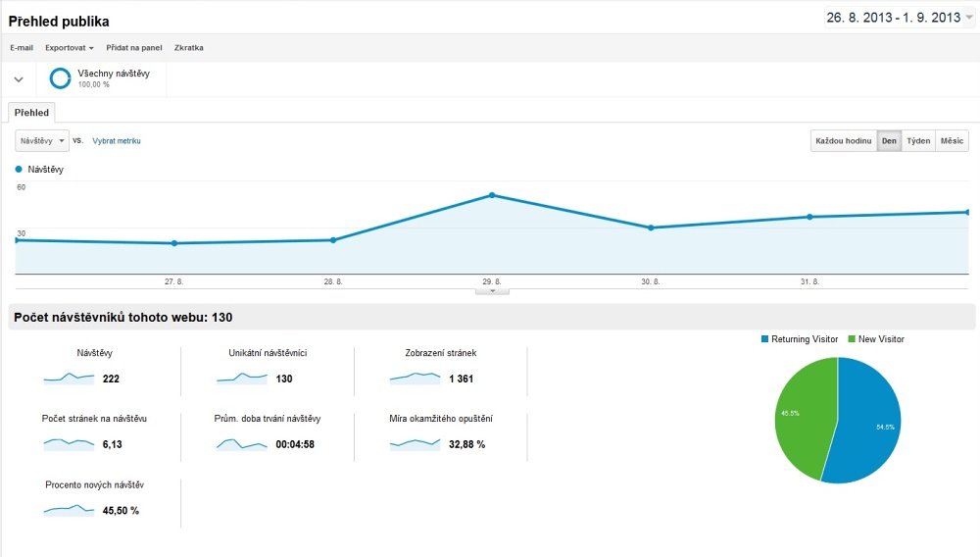The width and height of the screenshot is (980, 557).
Task: Click the Počet stránek na návštěvu sparkline
Action: [69, 444]
